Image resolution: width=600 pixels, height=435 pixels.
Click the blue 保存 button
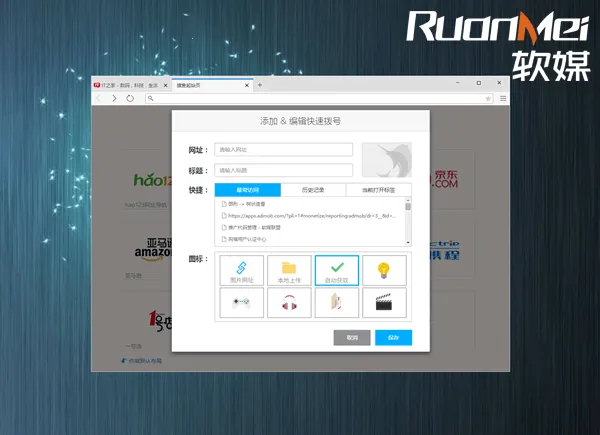pyautogui.click(x=393, y=338)
